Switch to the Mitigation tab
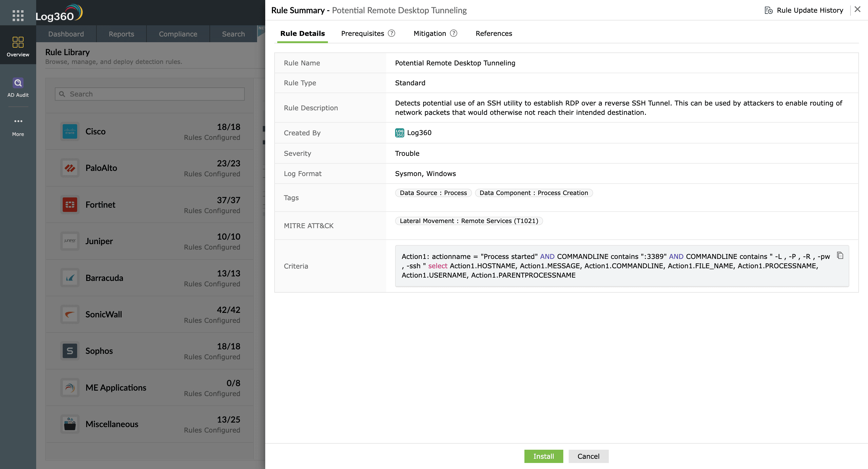 429,33
